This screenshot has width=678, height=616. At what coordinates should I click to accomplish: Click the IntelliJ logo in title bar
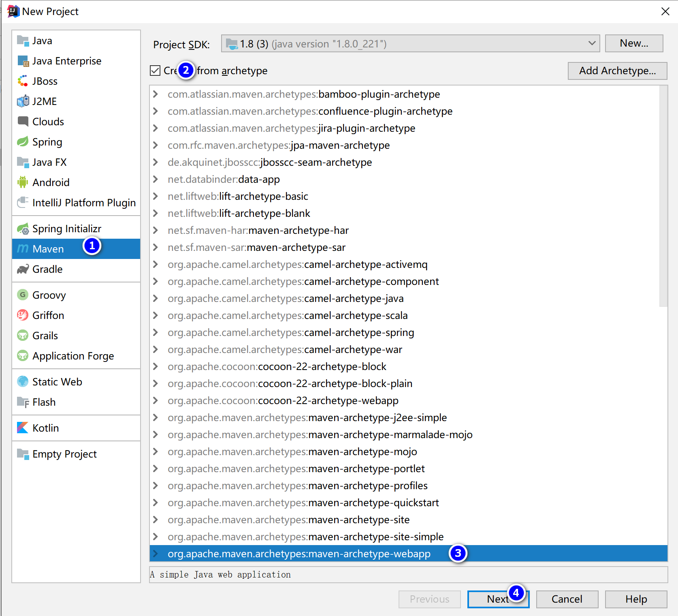[13, 11]
